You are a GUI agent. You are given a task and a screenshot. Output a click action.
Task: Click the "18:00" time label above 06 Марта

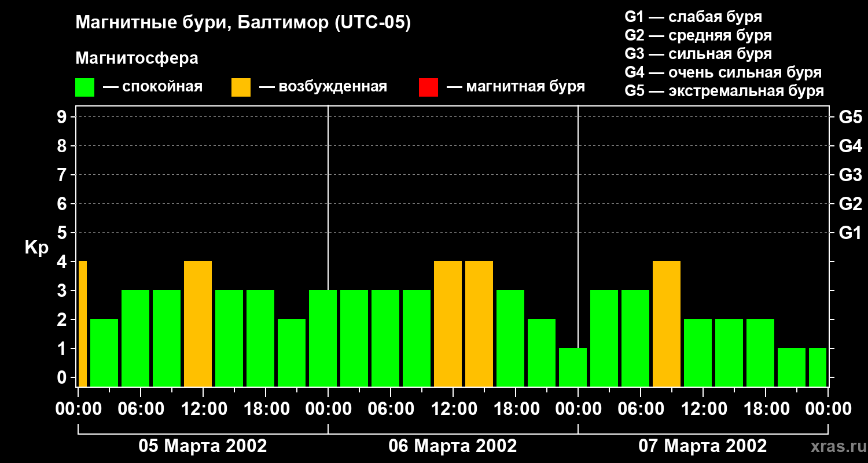(516, 409)
